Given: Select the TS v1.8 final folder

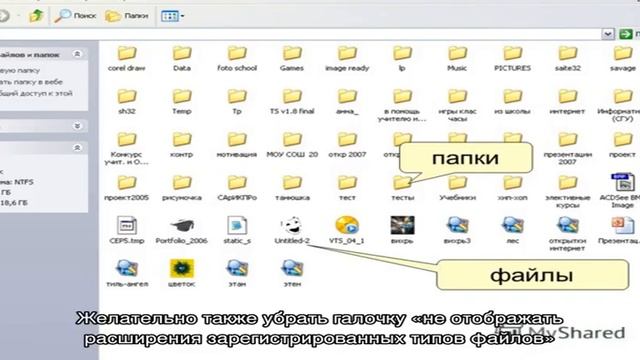Looking at the screenshot, I should 292,102.
